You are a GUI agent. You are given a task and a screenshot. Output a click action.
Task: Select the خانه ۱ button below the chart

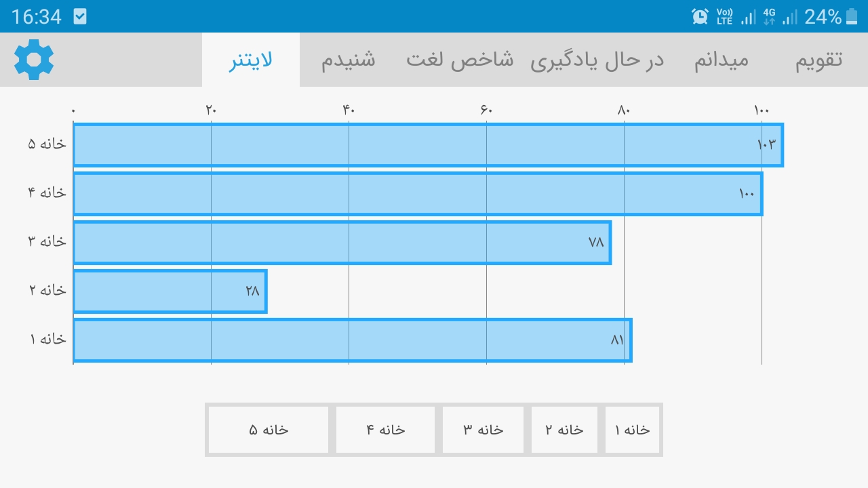click(x=632, y=430)
